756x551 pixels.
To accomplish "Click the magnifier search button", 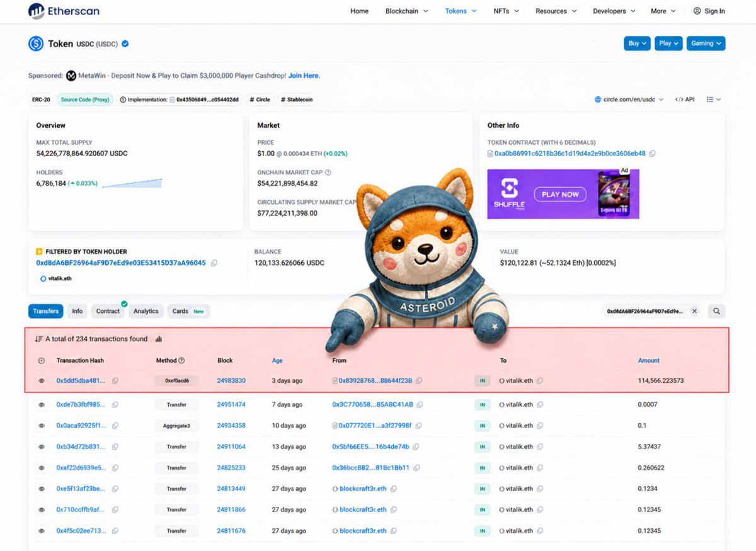I will [716, 311].
